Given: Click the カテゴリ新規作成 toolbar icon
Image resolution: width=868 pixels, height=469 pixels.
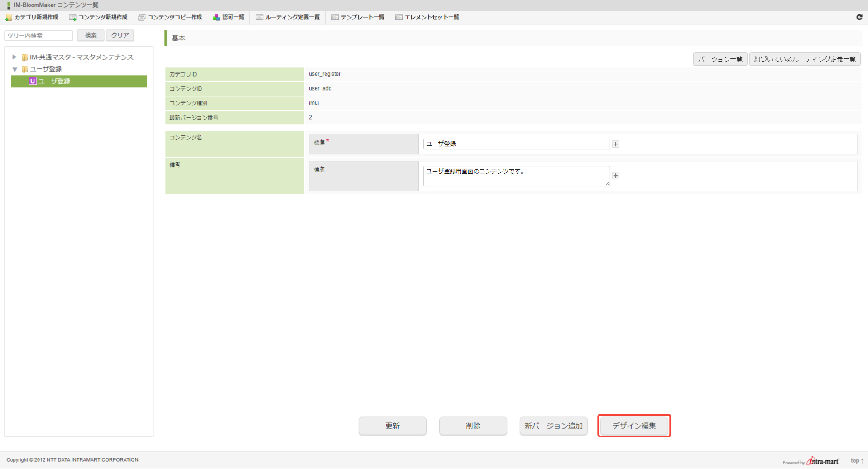Looking at the screenshot, I should click(9, 18).
